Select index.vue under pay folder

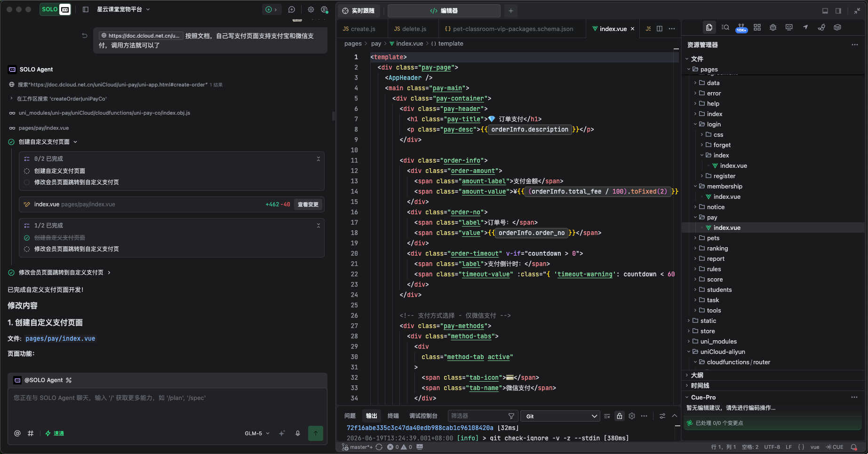coord(726,227)
